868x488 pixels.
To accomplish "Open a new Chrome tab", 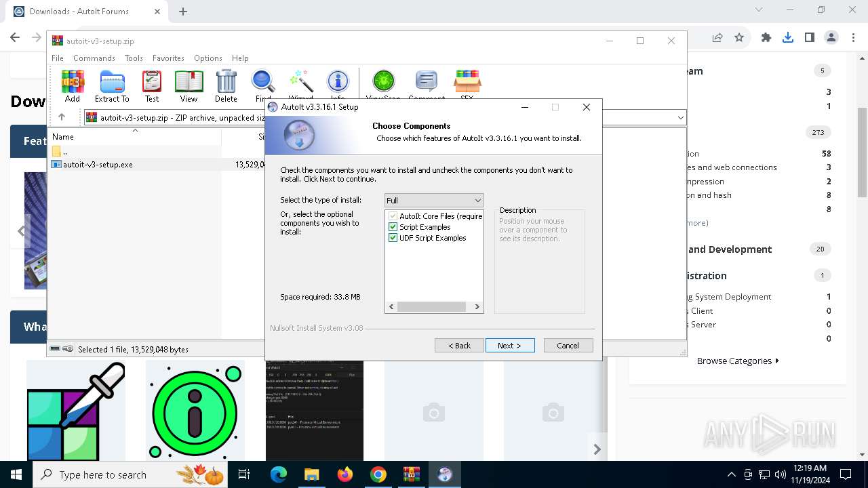I will (x=183, y=12).
